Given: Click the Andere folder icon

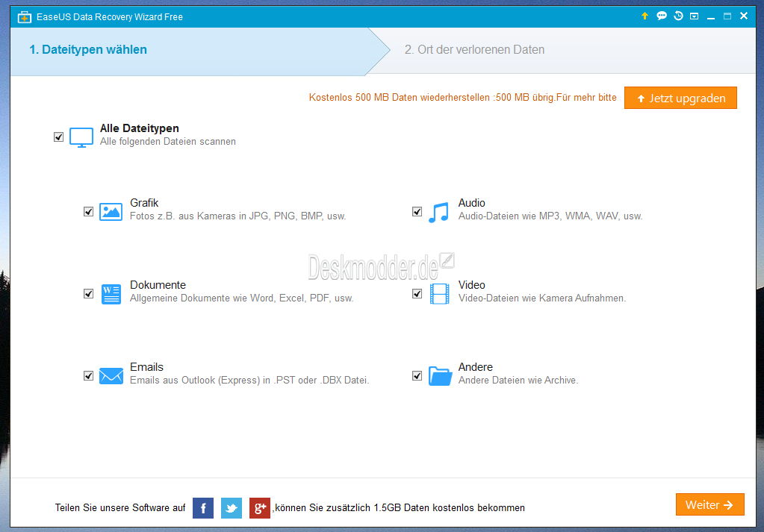Looking at the screenshot, I should pos(441,376).
